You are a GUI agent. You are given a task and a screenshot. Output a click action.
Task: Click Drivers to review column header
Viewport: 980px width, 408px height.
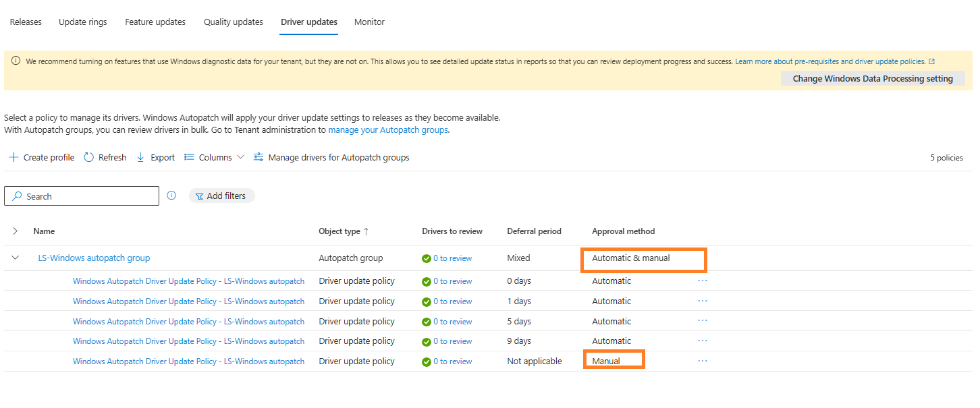point(452,231)
